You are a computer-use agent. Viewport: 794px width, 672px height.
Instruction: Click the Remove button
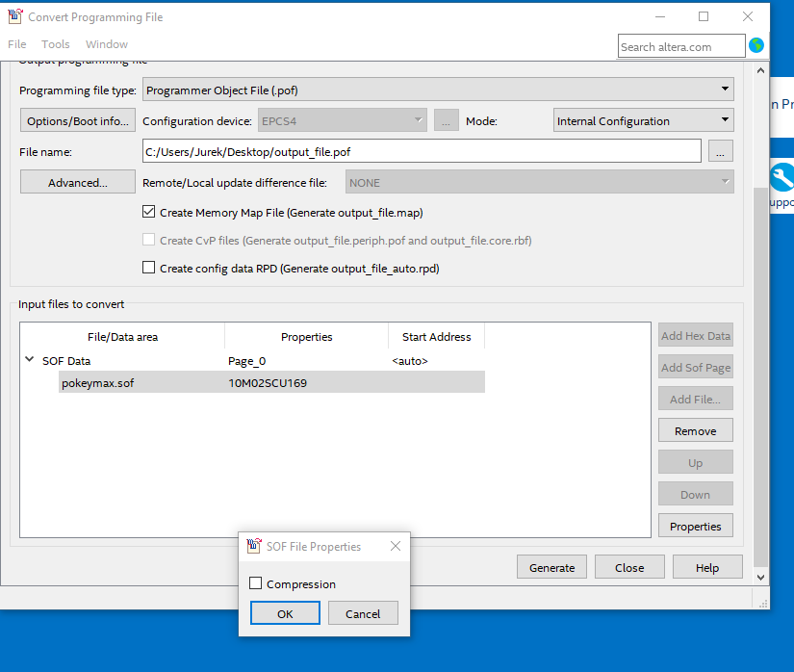click(x=696, y=430)
